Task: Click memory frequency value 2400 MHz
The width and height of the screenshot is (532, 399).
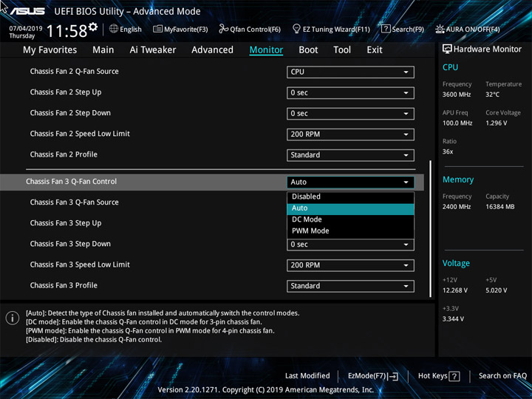Action: (457, 207)
